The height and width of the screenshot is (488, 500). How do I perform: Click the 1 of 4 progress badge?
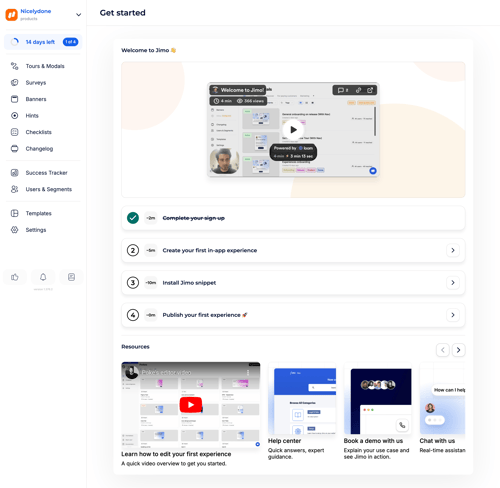[x=70, y=42]
